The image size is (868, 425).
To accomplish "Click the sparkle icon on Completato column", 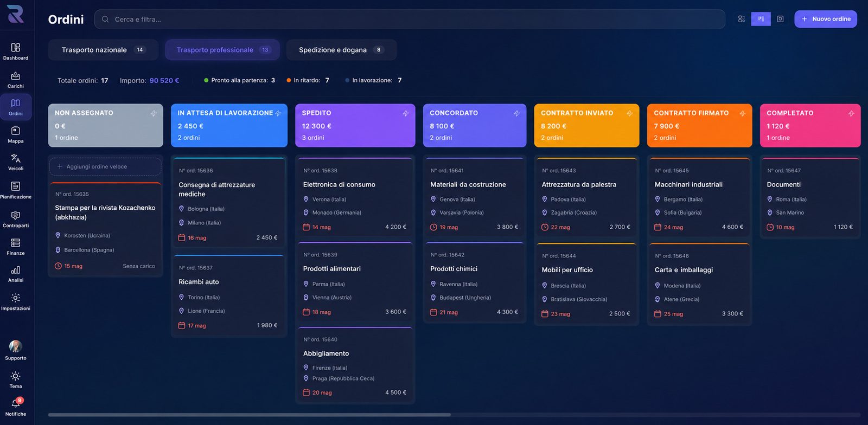I will coord(851,113).
